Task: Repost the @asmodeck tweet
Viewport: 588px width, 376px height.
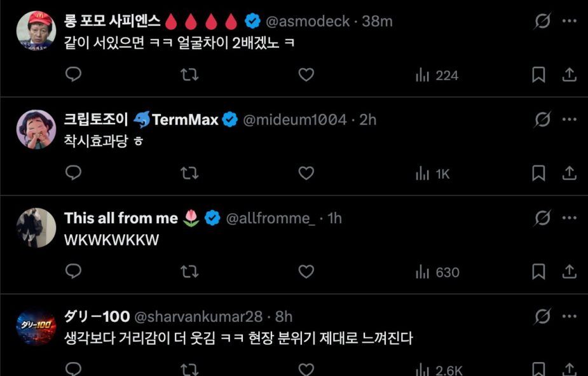Action: (189, 75)
